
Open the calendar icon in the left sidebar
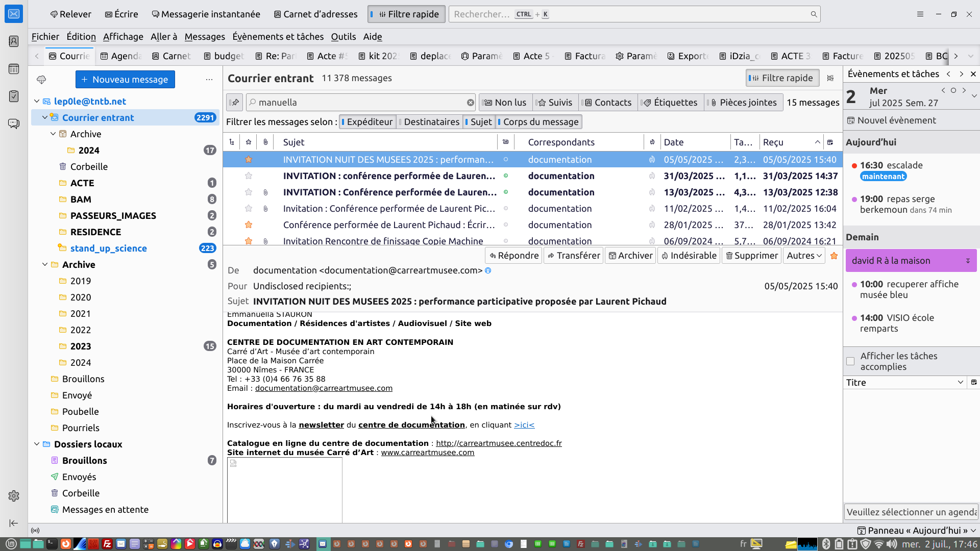(14, 69)
